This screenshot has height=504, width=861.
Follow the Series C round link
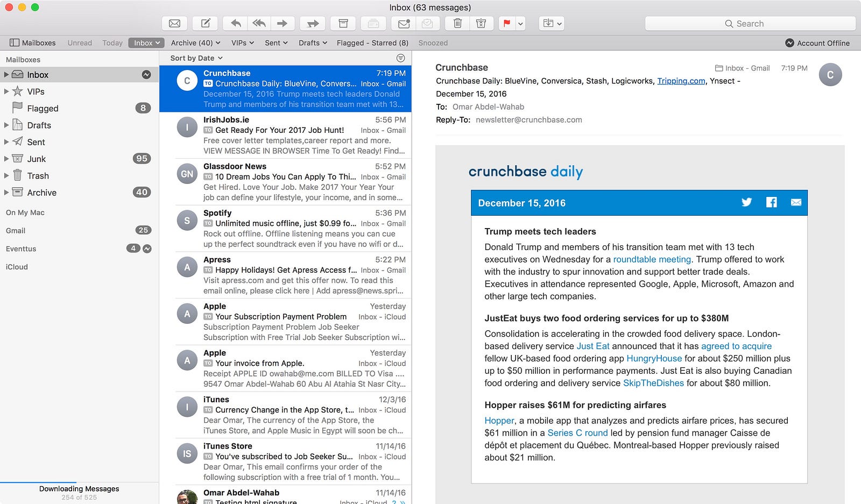pos(577,433)
